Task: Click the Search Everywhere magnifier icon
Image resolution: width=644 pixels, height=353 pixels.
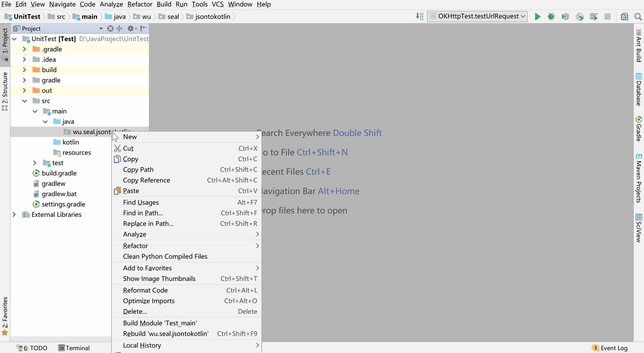Action: (638, 17)
